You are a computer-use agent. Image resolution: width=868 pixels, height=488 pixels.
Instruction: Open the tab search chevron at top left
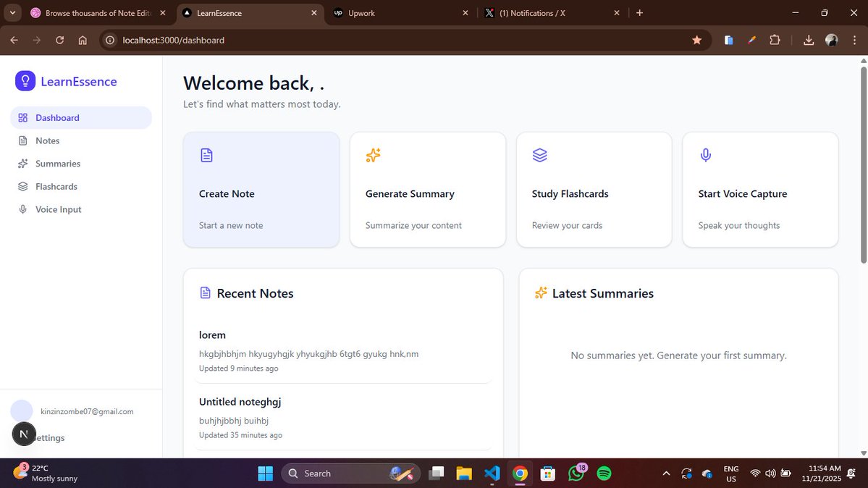coord(12,12)
